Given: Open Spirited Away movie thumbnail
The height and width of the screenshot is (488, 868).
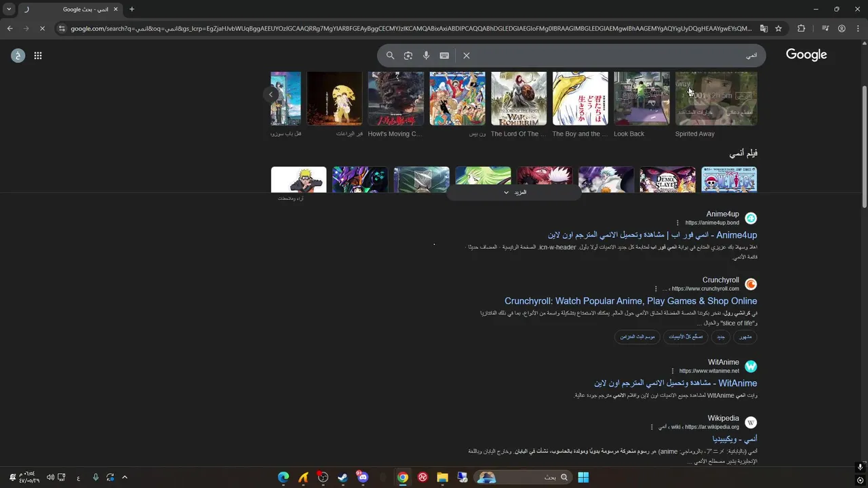Looking at the screenshot, I should pos(716,99).
